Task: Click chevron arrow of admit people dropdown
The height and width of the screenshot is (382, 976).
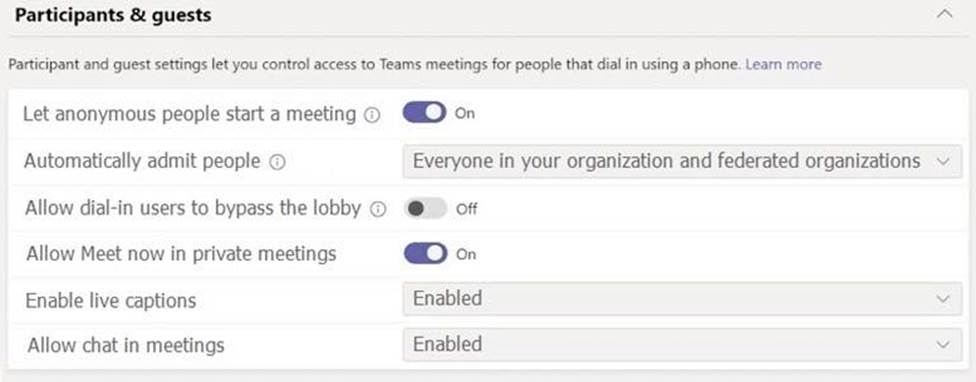Action: 943,162
